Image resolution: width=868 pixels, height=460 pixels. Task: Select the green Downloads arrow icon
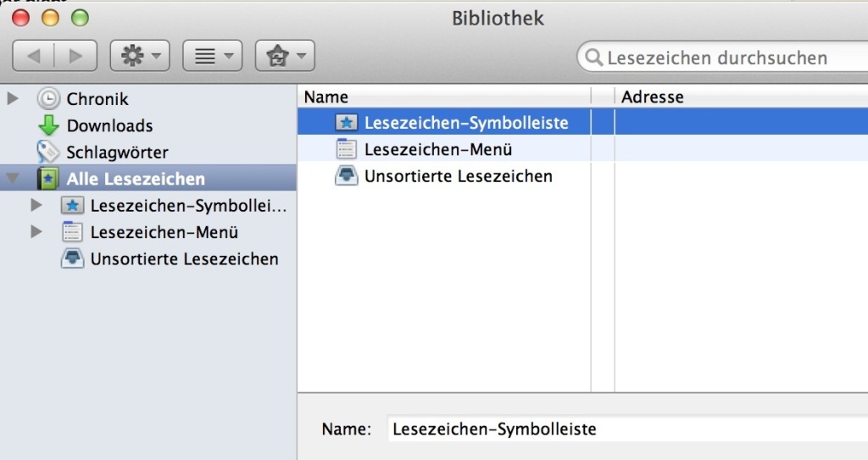coord(48,125)
